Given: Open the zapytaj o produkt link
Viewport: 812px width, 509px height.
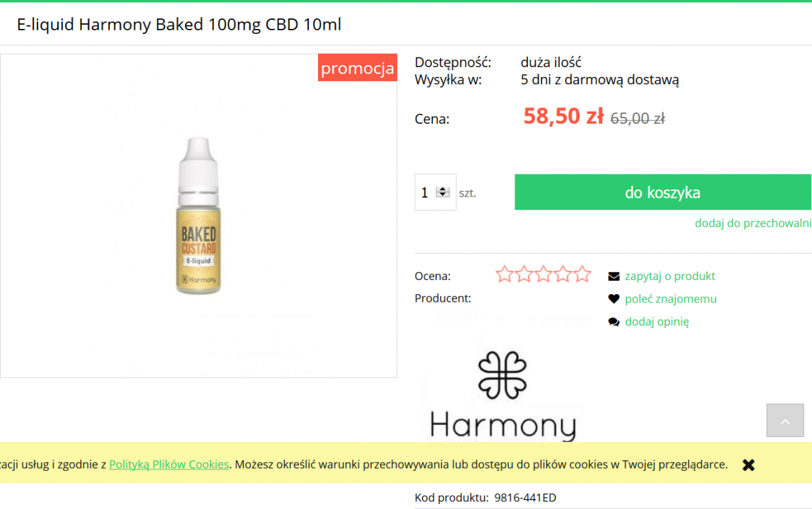Looking at the screenshot, I should (669, 276).
